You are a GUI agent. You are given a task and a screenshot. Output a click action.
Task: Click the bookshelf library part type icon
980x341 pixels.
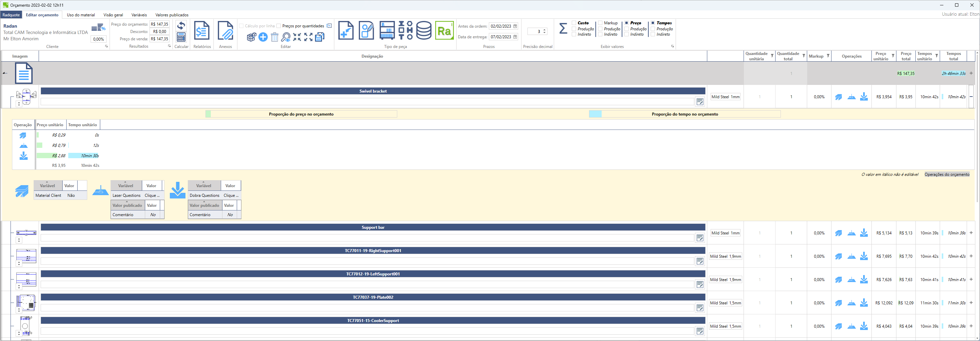pyautogui.click(x=387, y=31)
